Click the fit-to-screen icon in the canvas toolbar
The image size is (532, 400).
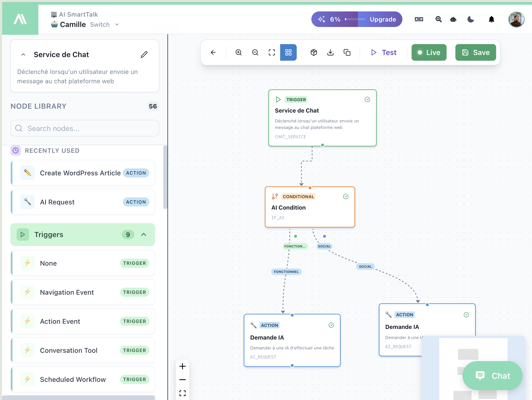click(x=272, y=52)
